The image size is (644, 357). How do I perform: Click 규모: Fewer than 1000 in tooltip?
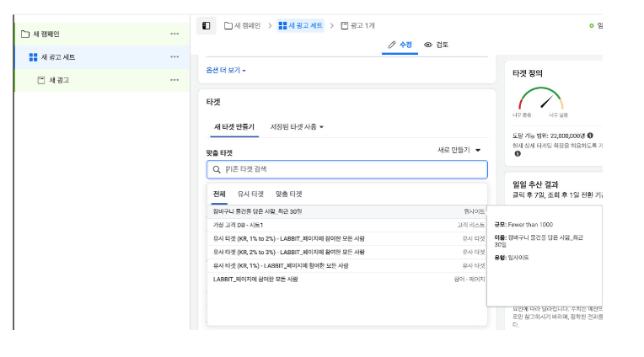(x=523, y=225)
